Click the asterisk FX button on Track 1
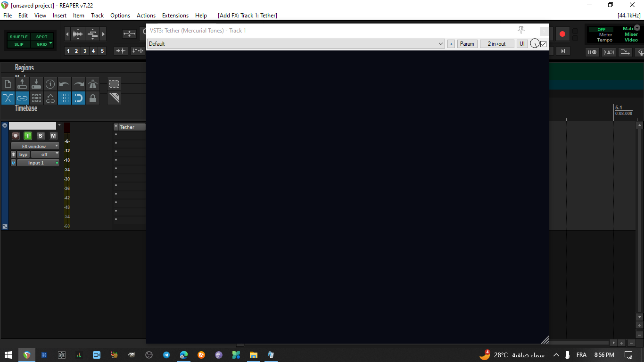This screenshot has height=362, width=644. (x=14, y=155)
